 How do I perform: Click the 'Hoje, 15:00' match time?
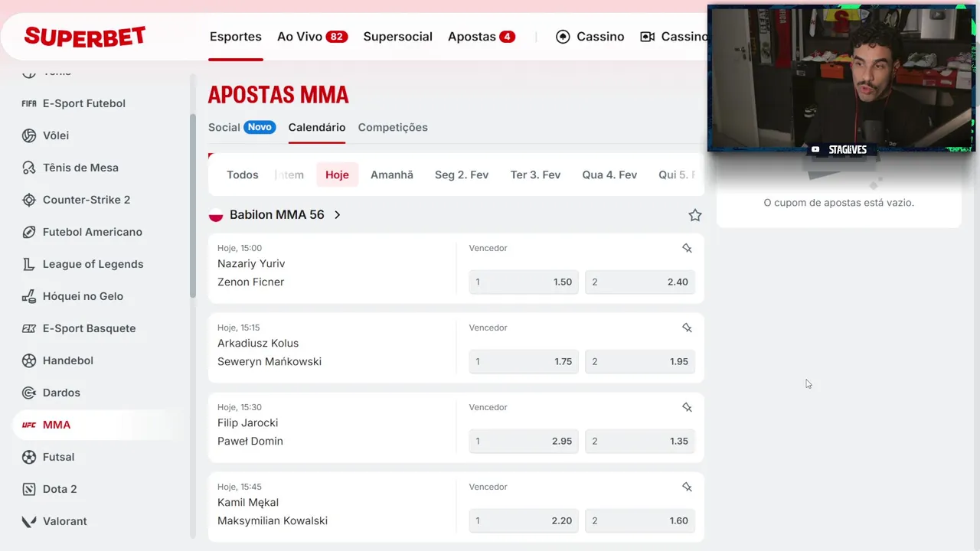point(240,248)
